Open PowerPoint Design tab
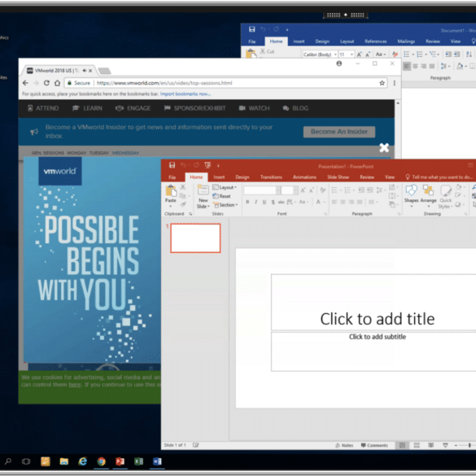Image resolution: width=476 pixels, height=476 pixels. [x=242, y=177]
